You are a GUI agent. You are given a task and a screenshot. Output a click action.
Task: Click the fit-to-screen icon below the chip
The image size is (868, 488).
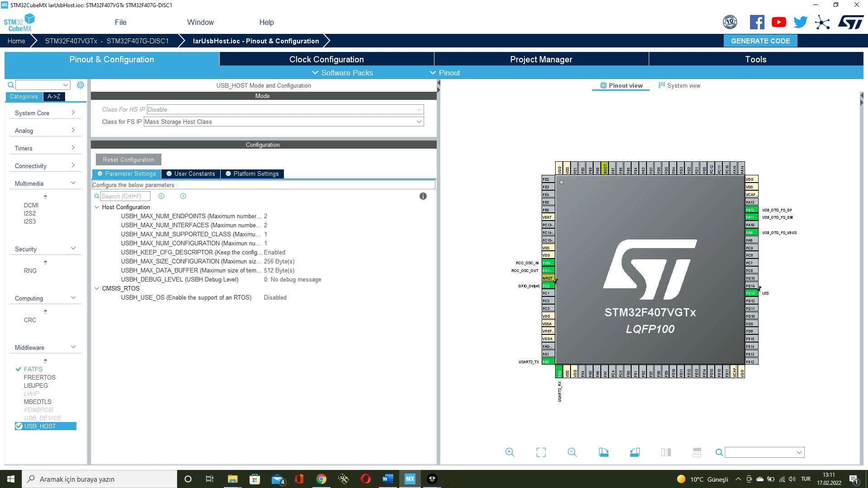pos(541,452)
